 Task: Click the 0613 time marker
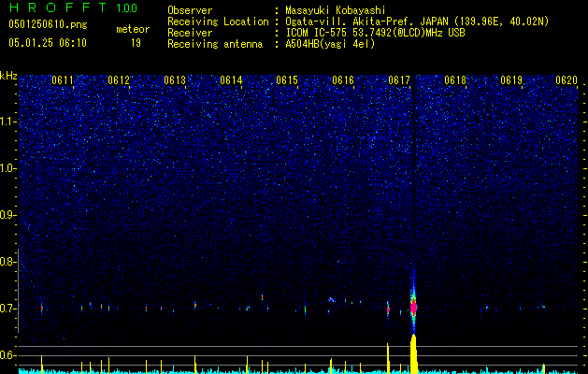[x=175, y=80]
